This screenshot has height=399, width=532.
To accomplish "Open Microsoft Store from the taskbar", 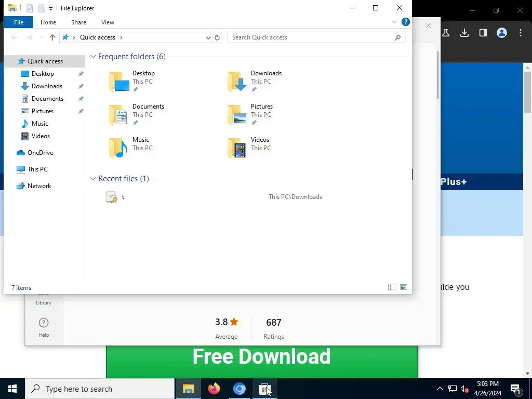I will point(264,389).
